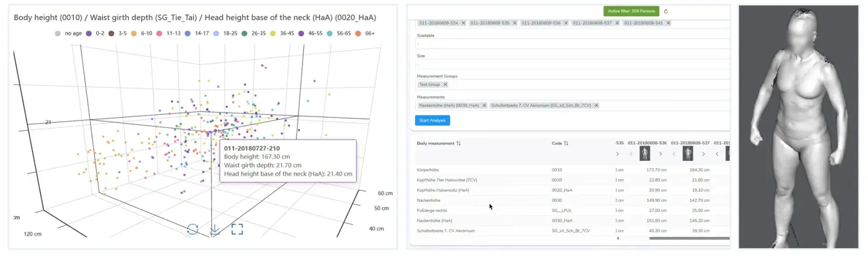
Task: Toggle the 6-10 age legend series
Action: point(142,33)
